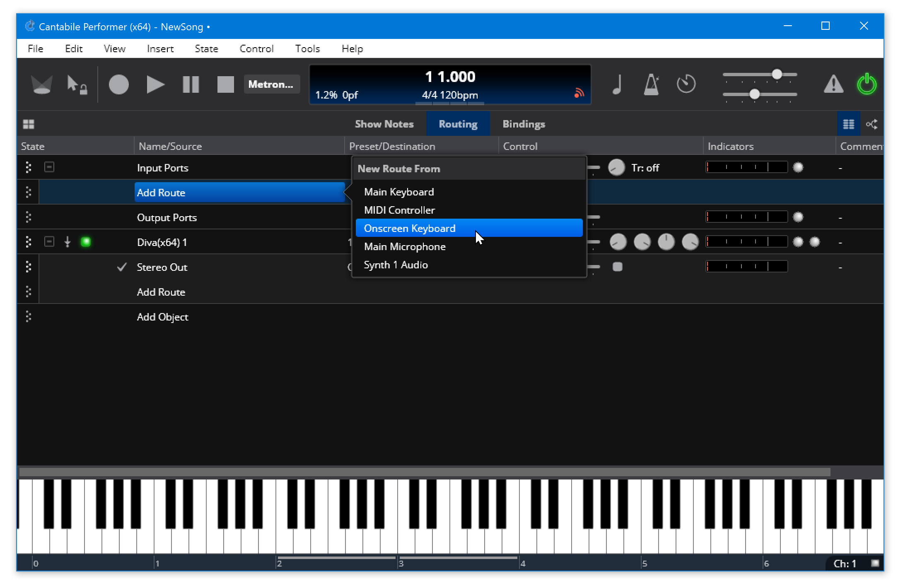Image resolution: width=898 pixels, height=588 pixels.
Task: Click the Input Ports gain knob
Action: 616,167
